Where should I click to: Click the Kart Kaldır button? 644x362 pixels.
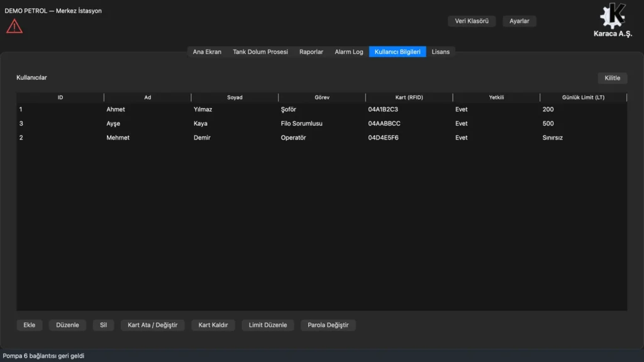tap(213, 325)
